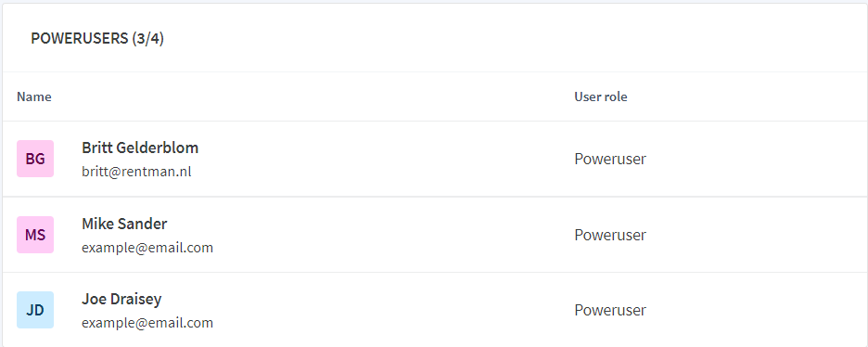Image resolution: width=868 pixels, height=347 pixels.
Task: Select Poweruser role of Joe Draisey
Action: tap(610, 310)
